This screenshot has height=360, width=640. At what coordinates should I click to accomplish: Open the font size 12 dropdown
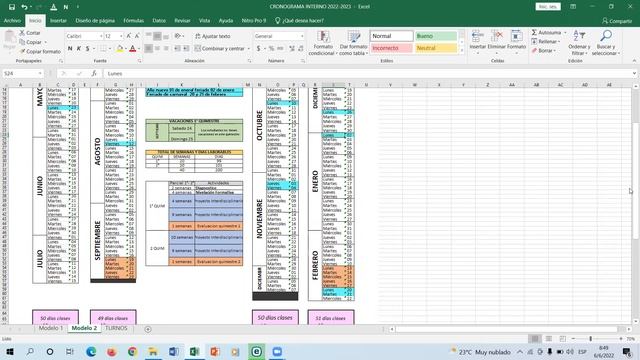(121, 36)
